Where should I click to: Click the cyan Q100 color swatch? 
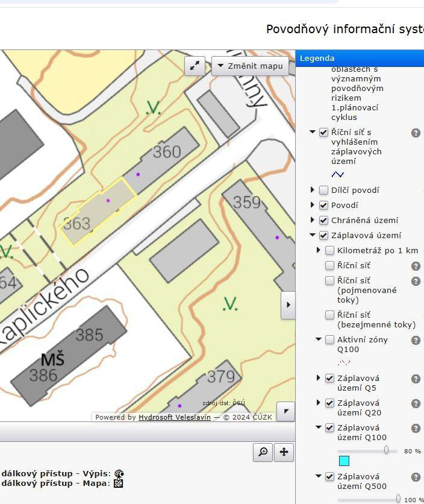click(344, 461)
